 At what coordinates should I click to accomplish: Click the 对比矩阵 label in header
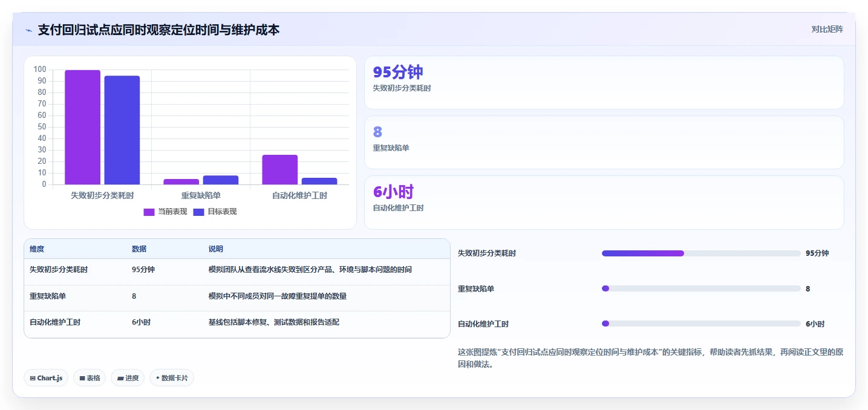tap(827, 29)
